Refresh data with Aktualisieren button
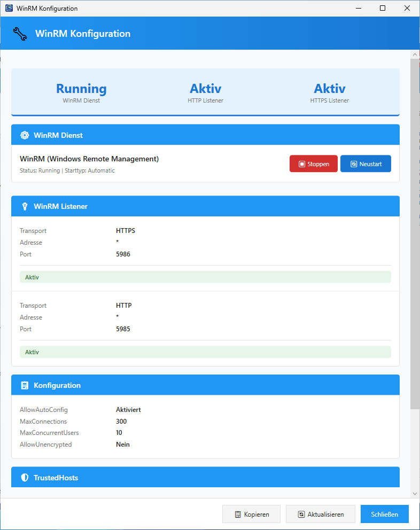This screenshot has height=530, width=420. tap(321, 514)
